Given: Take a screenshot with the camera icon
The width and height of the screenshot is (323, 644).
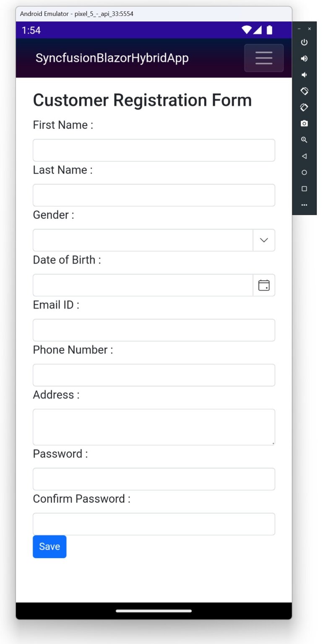Looking at the screenshot, I should (x=304, y=123).
